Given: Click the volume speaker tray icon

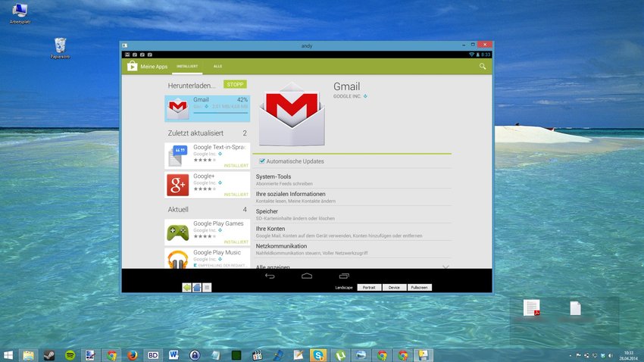Looking at the screenshot, I should pyautogui.click(x=611, y=355).
